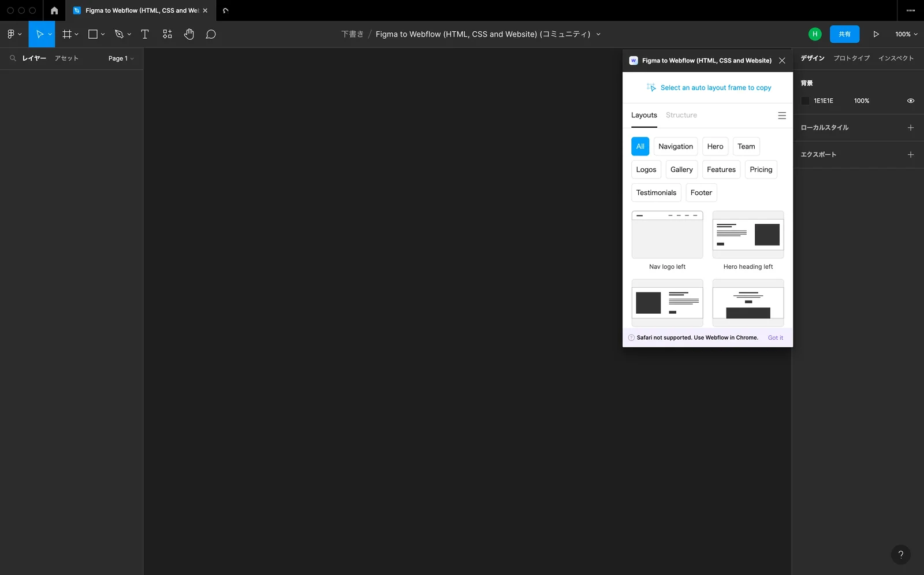Click the layers search magnifier icon
Image resolution: width=924 pixels, height=575 pixels.
[x=13, y=58]
